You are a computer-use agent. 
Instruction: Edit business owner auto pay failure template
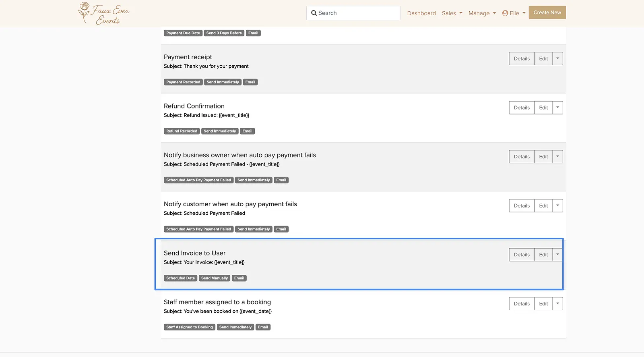point(543,157)
